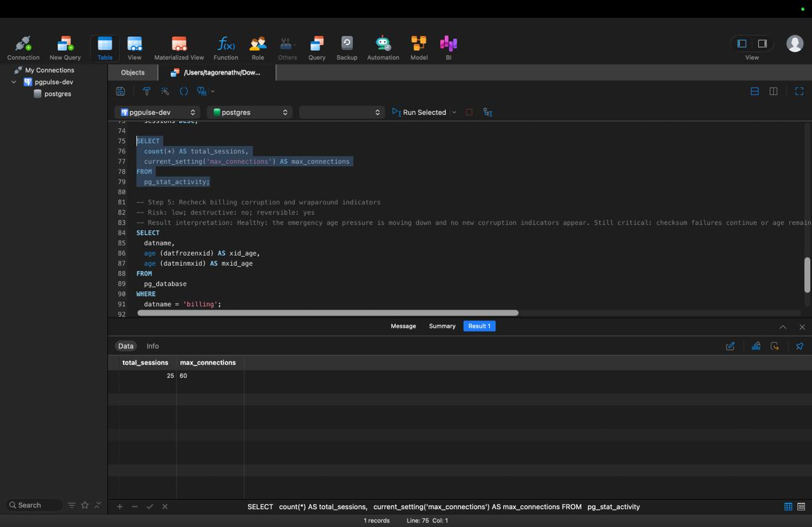Save the query with the disk icon
812x527 pixels.
[x=121, y=91]
